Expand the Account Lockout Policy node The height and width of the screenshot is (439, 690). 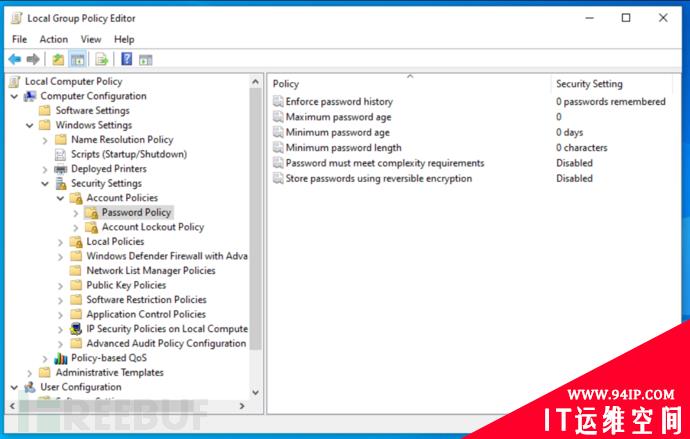tap(76, 228)
